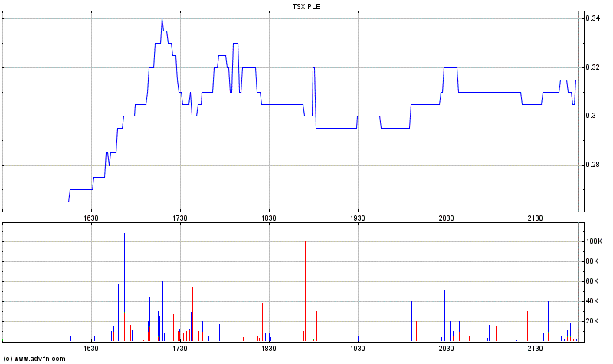
Task: Click the 2130 label under volume chart
Action: point(535,349)
